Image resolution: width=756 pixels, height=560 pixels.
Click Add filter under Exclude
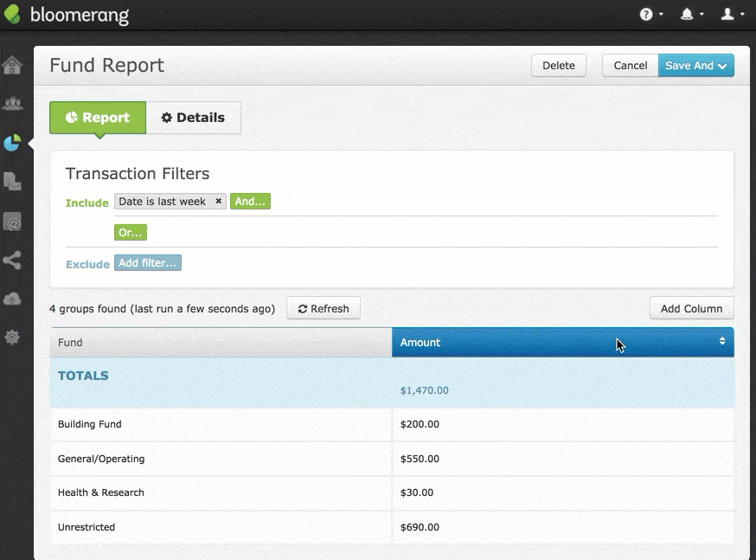click(147, 263)
